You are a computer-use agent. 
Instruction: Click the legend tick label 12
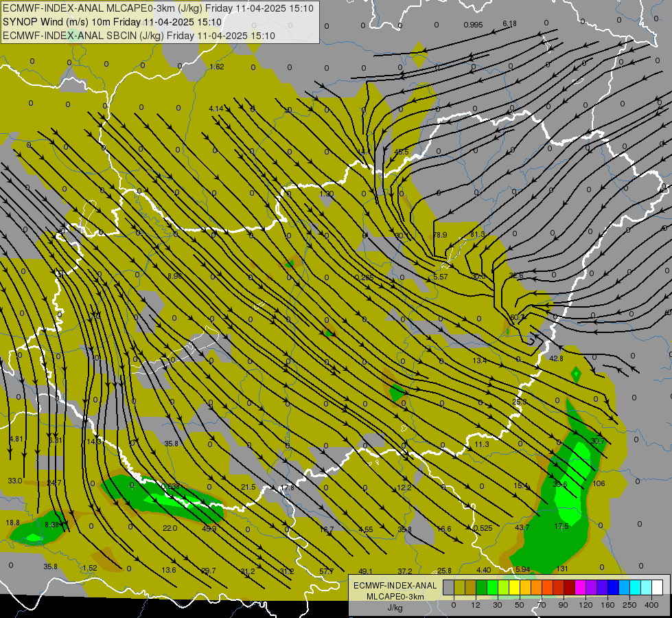(475, 605)
